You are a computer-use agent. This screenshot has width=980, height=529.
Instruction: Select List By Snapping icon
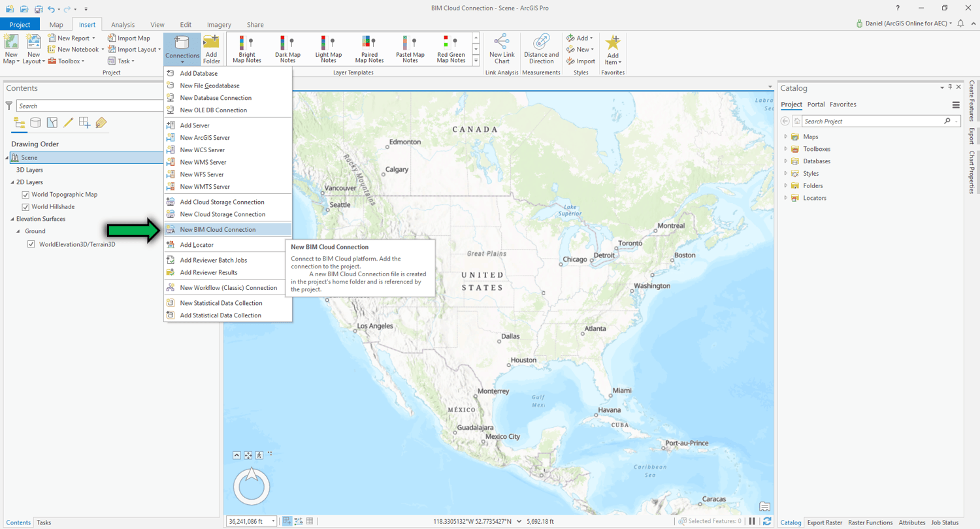pyautogui.click(x=84, y=123)
